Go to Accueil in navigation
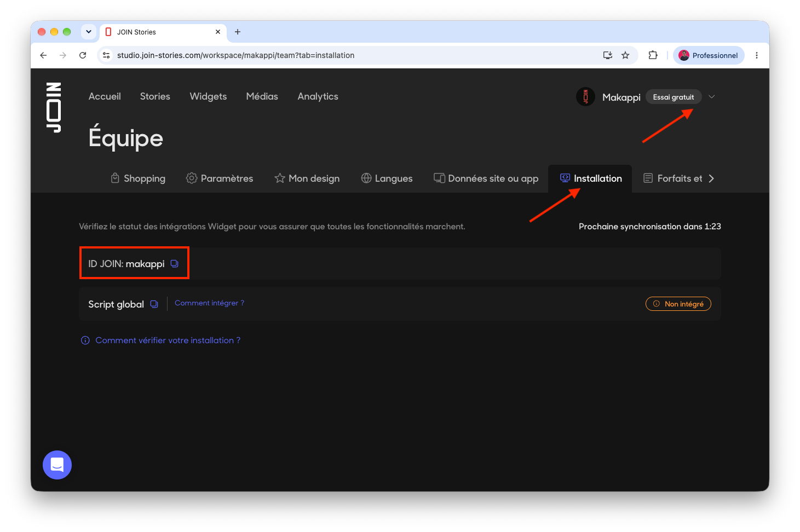 [x=105, y=96]
